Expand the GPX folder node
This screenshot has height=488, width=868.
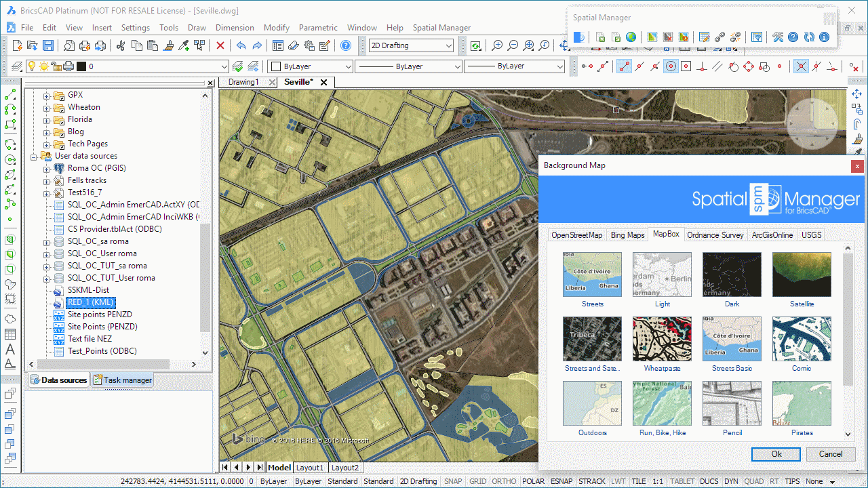pos(47,95)
